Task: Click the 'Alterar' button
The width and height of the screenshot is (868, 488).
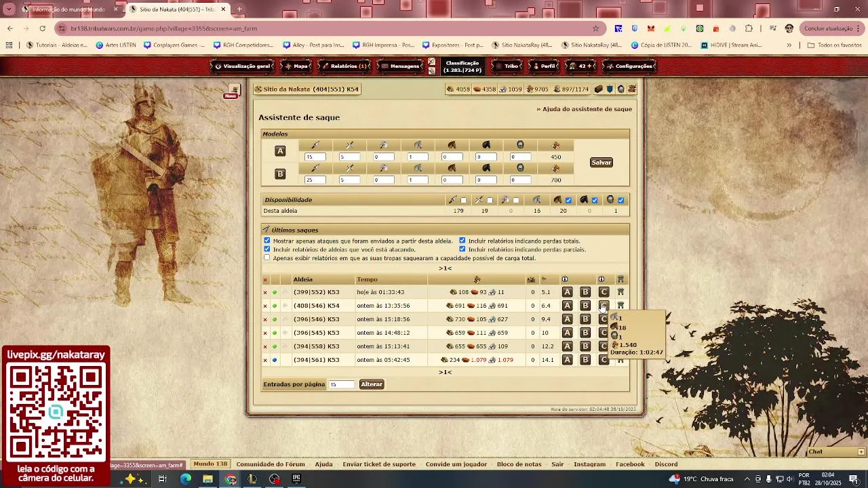Action: 372,384
